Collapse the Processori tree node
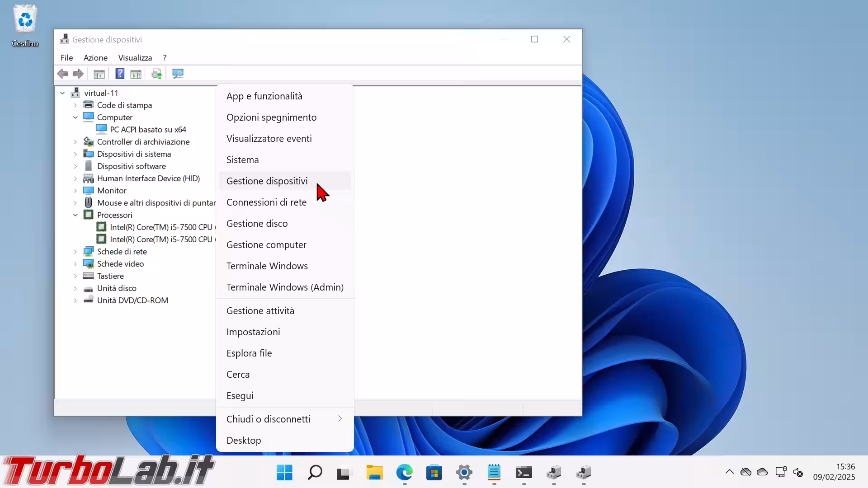 pos(75,215)
